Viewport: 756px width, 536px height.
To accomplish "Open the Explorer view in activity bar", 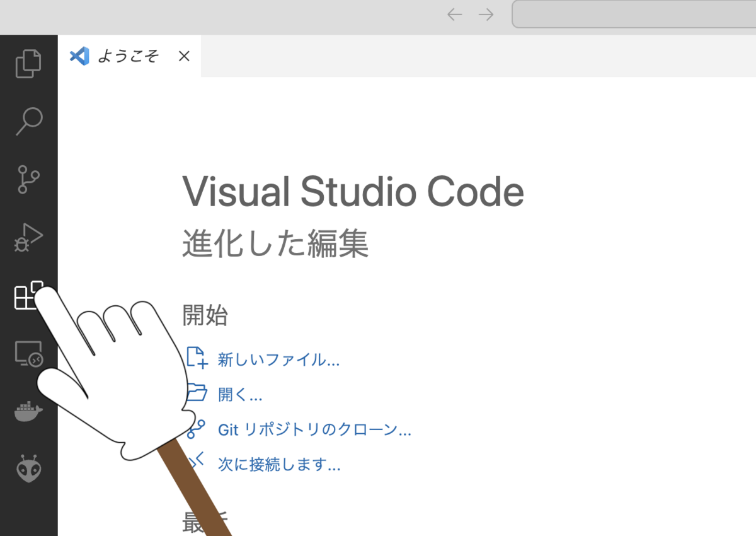I will [x=28, y=63].
